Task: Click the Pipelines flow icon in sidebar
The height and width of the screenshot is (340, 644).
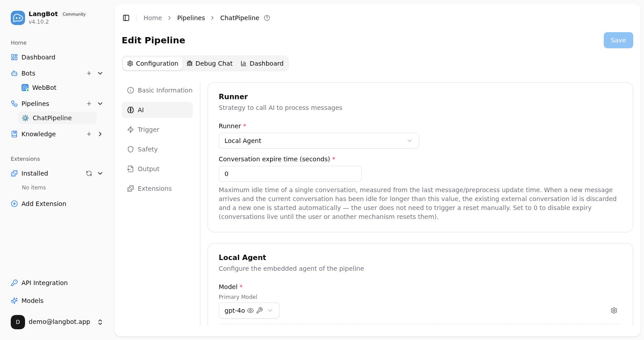Action: tap(14, 104)
